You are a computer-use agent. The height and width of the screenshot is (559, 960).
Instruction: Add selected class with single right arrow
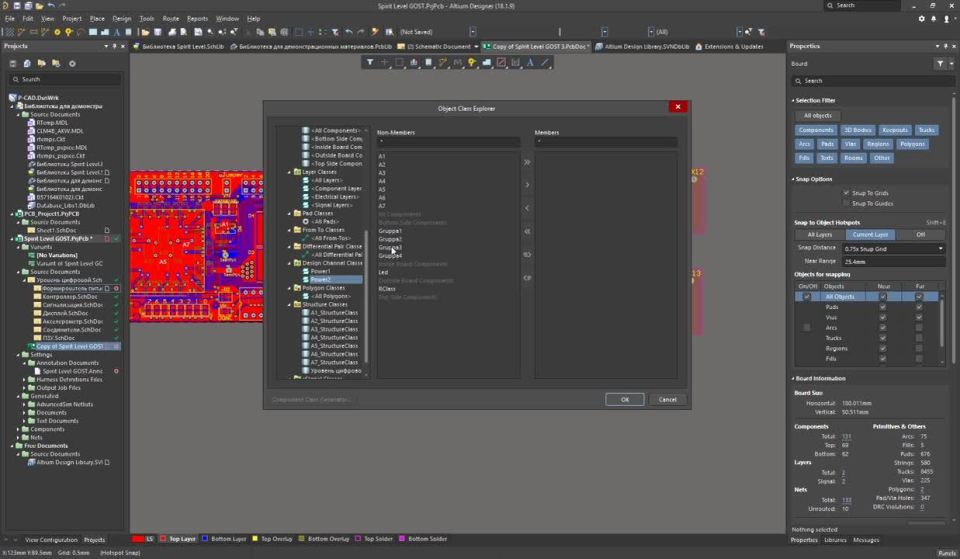(x=527, y=185)
